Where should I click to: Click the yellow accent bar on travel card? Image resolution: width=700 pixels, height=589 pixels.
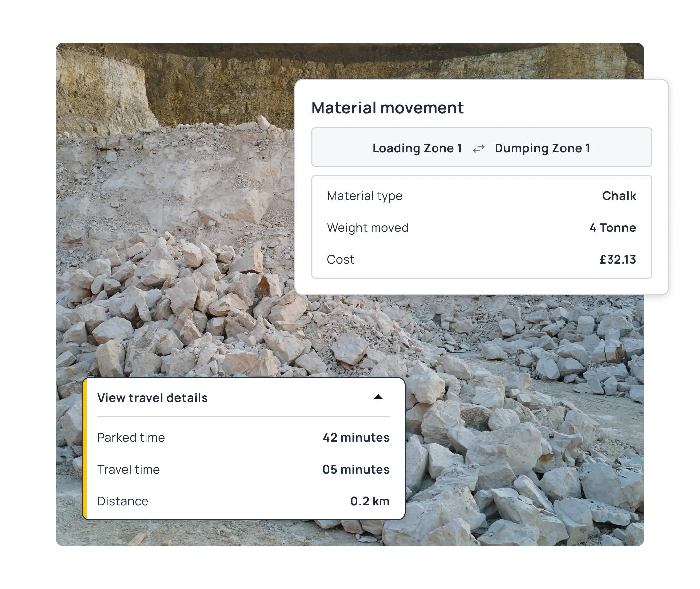tap(85, 449)
